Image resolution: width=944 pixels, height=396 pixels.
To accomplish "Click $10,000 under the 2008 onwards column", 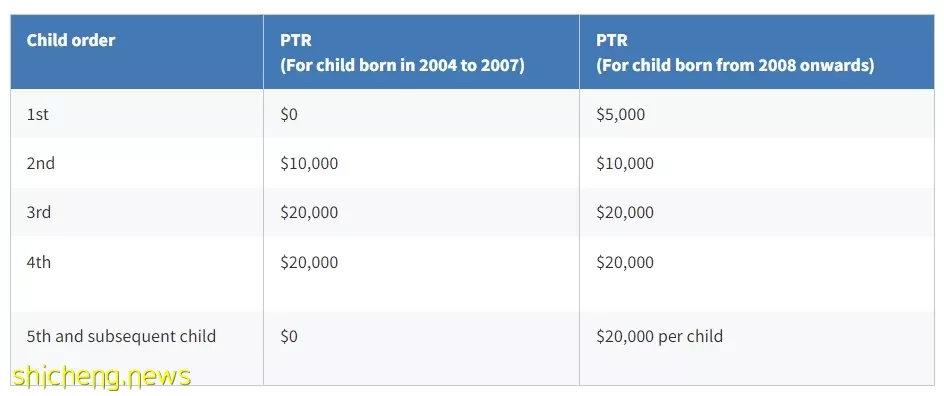I will 625,163.
